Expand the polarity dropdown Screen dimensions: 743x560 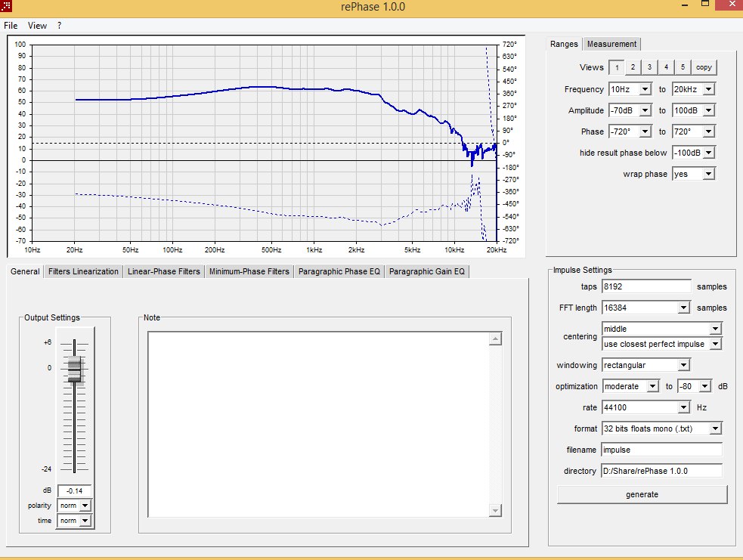[x=85, y=505]
